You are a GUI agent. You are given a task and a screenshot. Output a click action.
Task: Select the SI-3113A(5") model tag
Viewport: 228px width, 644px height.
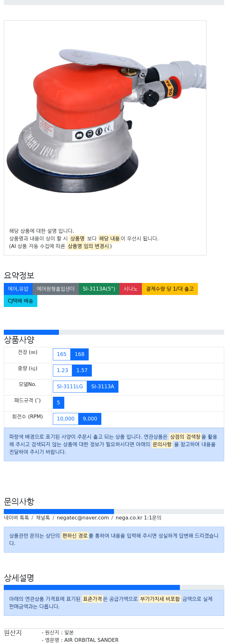[99, 289]
